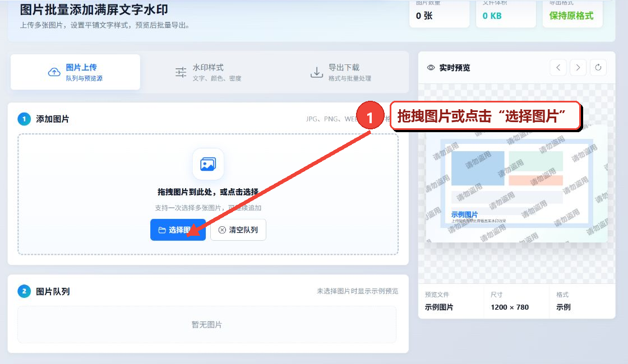The image size is (628, 364).
Task: Click the download icon beside 导出下载
Action: pyautogui.click(x=316, y=72)
